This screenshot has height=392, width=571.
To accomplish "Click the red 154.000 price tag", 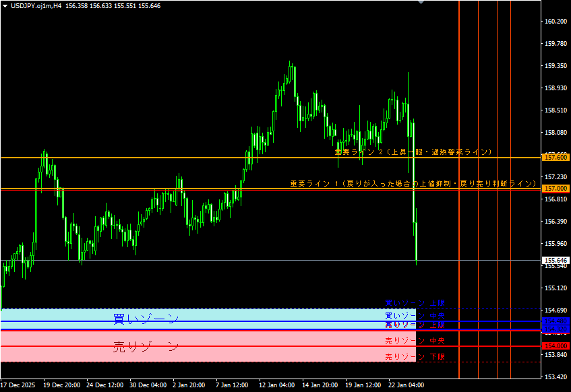I will (556, 346).
